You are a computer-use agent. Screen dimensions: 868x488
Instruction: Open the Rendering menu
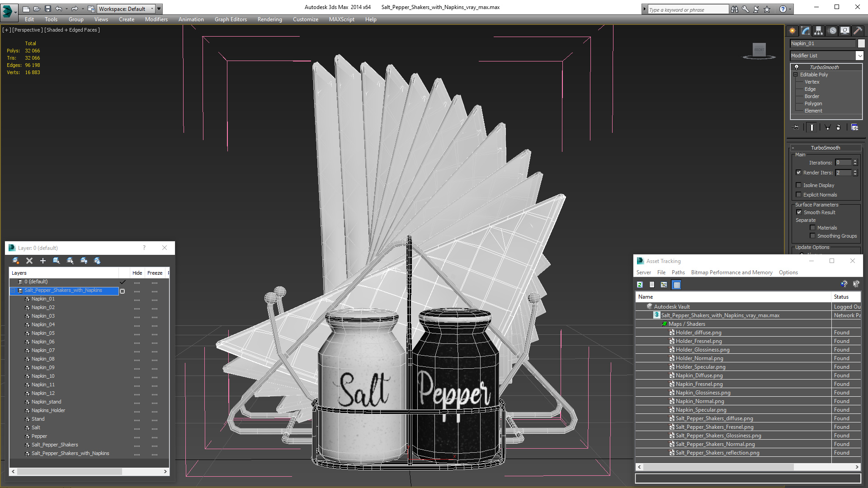click(269, 19)
